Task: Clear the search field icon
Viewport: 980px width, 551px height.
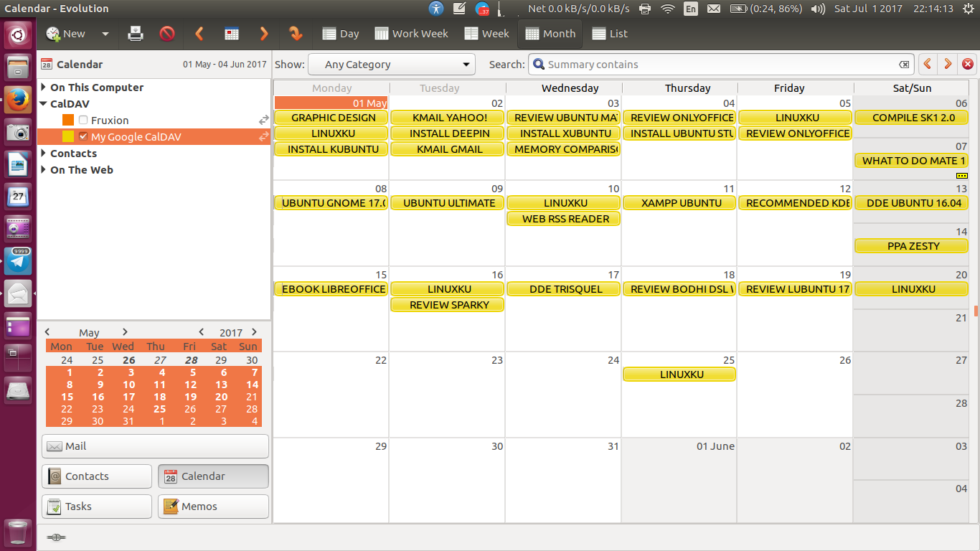Action: (904, 65)
